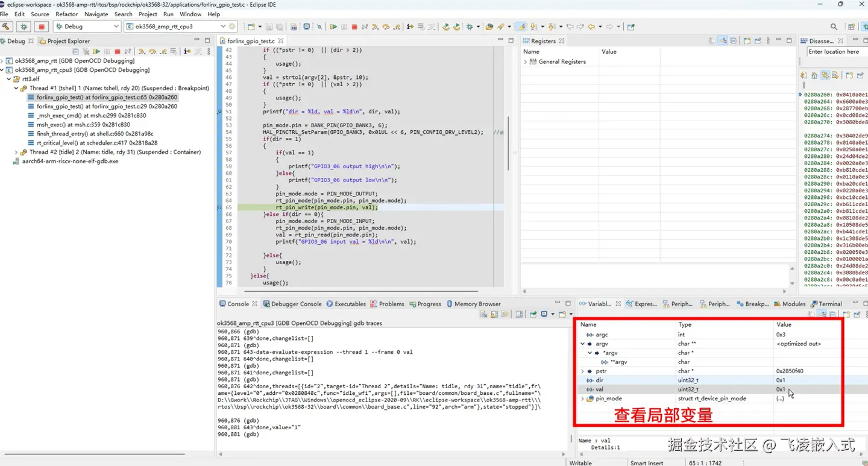Switch to the Problems tab
Image resolution: width=868 pixels, height=466 pixels.
point(387,304)
